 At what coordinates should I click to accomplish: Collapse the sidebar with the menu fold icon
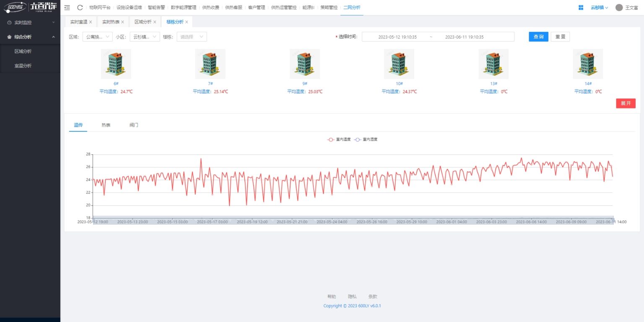67,8
